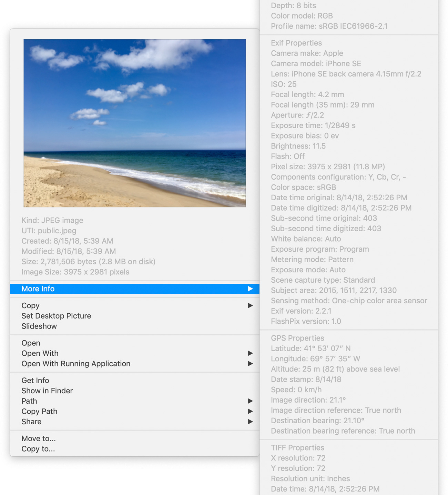
Task: Open the "Open With" submenu
Action: [40, 353]
